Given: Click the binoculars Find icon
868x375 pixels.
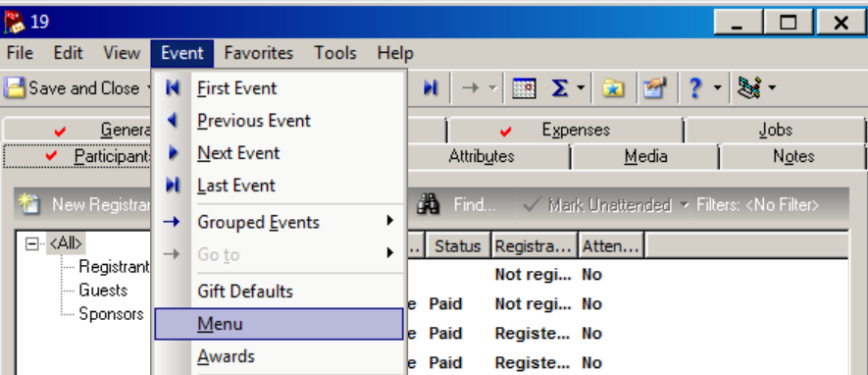Looking at the screenshot, I should [x=428, y=204].
